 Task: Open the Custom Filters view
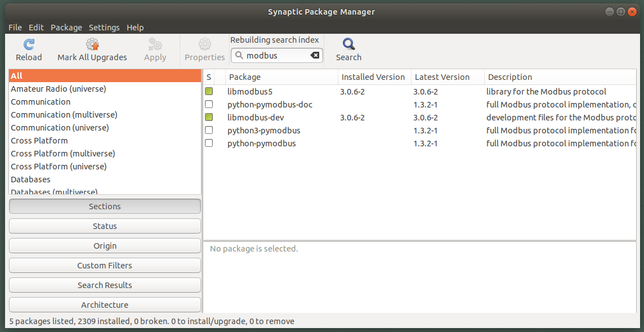coord(105,266)
